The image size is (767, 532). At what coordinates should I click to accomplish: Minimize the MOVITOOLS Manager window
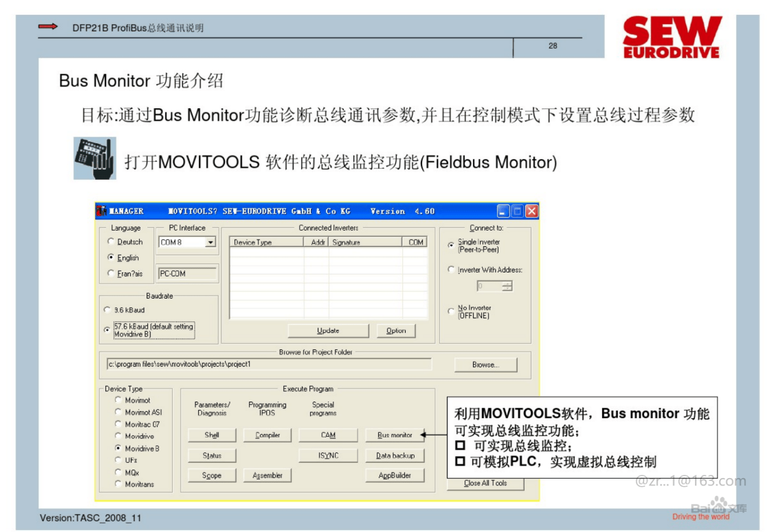tap(503, 211)
